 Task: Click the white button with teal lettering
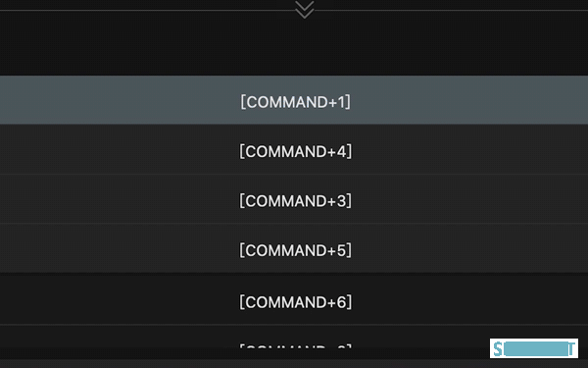(534, 348)
